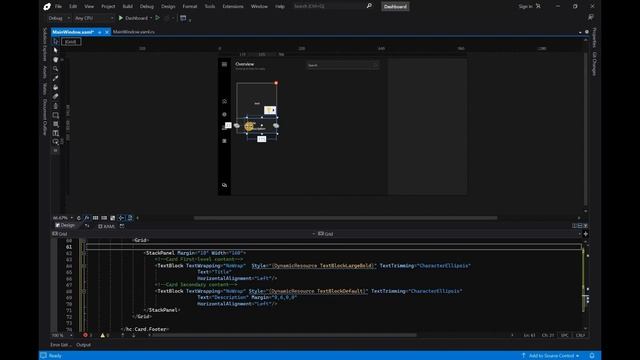
Task: Open the designer zoom percentage dropdown
Action: (62, 218)
